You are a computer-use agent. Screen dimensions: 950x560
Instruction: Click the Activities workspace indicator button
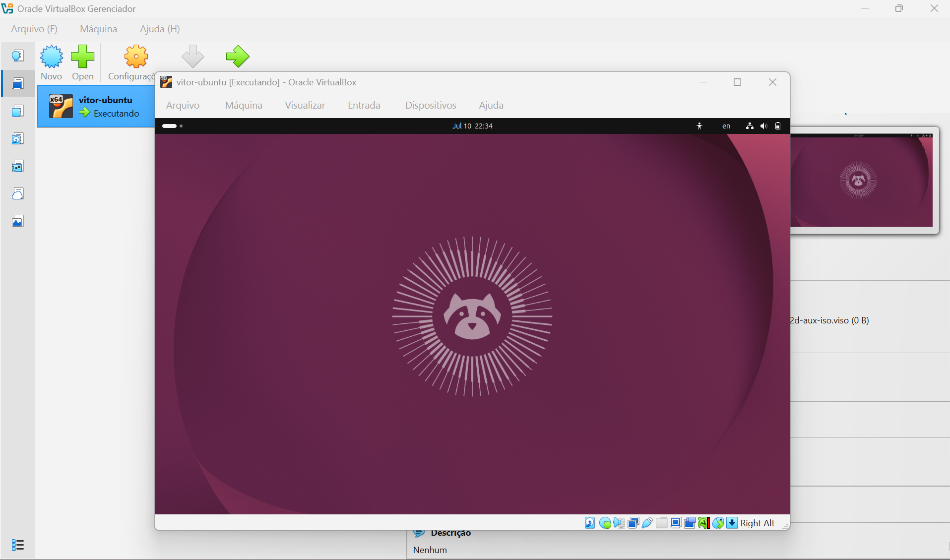pos(172,126)
